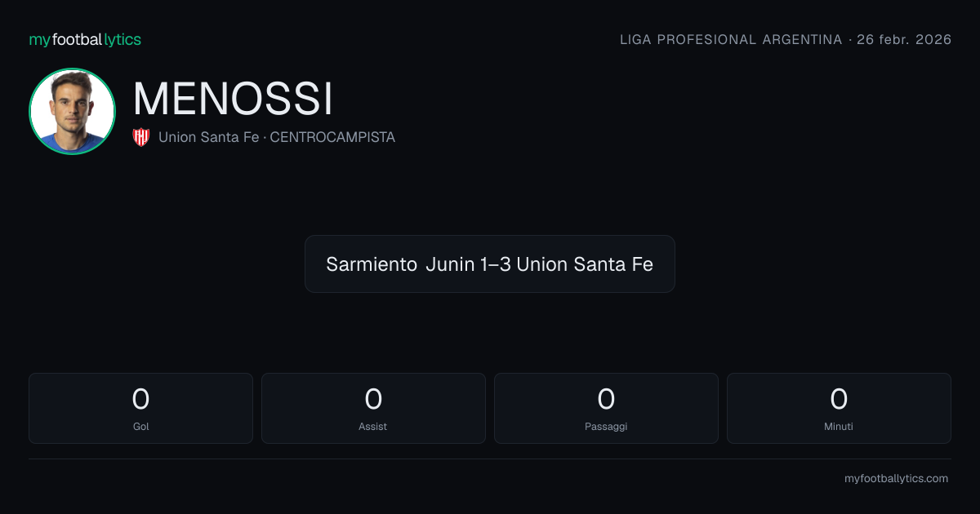Click the Union Santa Fe team name
This screenshot has height=514, width=980.
208,137
